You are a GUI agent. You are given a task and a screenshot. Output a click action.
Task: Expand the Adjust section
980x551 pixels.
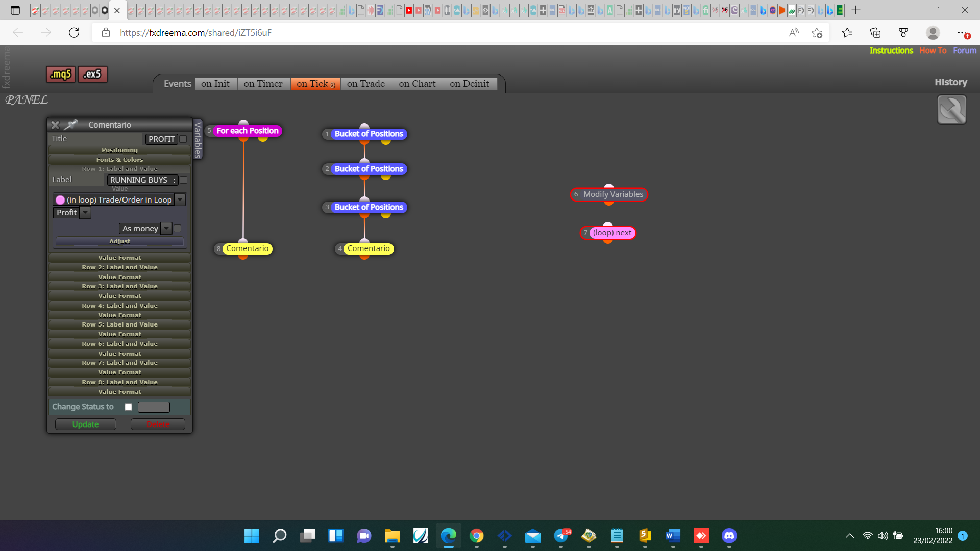click(x=119, y=241)
